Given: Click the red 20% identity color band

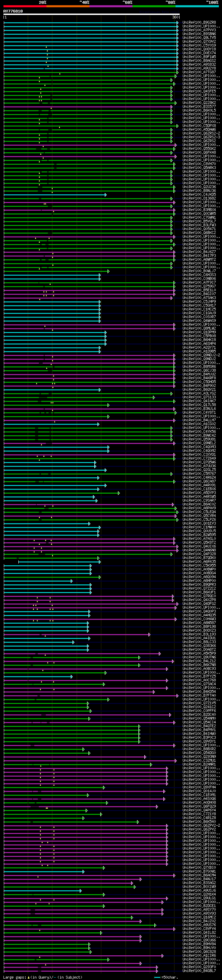Looking at the screenshot, I should [25, 6].
